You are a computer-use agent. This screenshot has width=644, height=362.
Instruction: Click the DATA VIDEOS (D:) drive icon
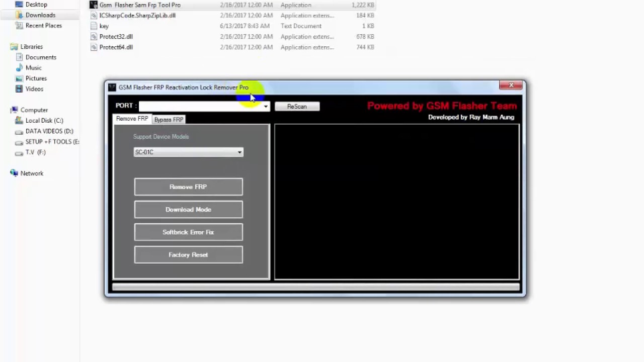19,131
